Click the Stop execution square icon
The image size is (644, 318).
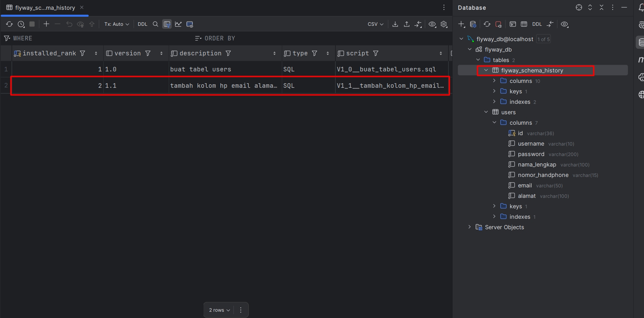[x=32, y=24]
